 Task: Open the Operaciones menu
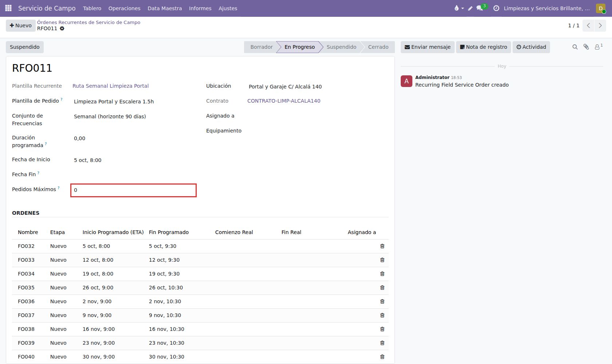pyautogui.click(x=124, y=8)
